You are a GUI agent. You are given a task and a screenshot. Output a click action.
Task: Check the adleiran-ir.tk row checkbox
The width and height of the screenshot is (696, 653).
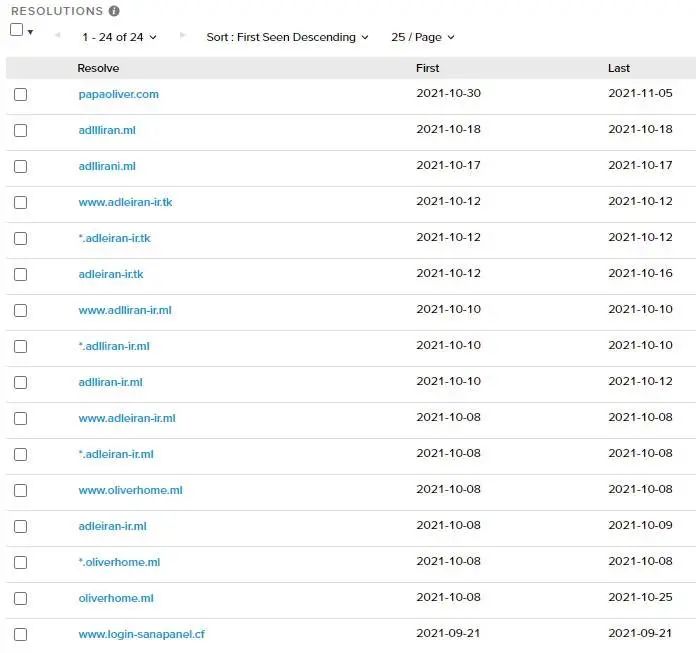[20, 274]
